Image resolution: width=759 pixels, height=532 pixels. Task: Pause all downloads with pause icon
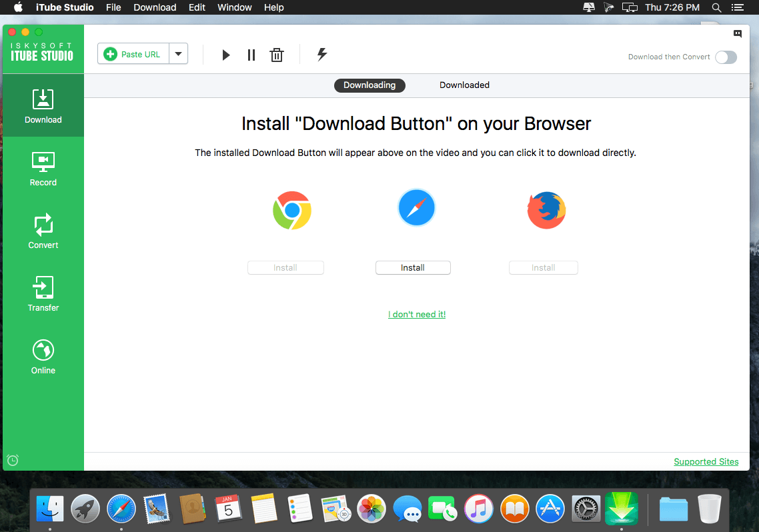251,55
